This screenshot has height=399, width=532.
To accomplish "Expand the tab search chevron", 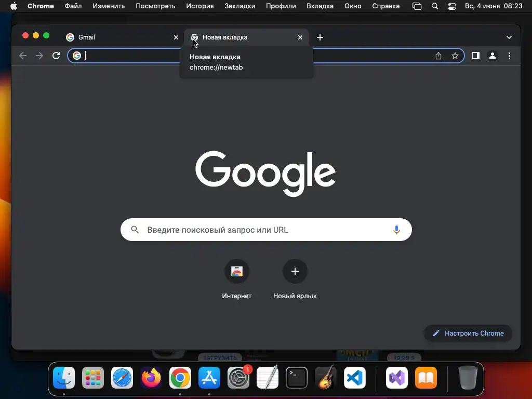I will pos(509,37).
